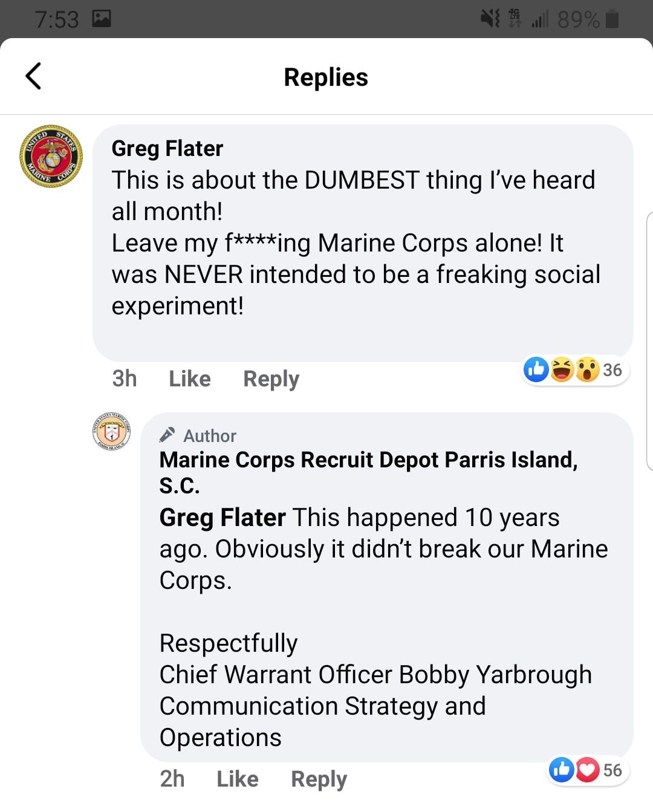View the 36 reactions count
The height and width of the screenshot is (812, 653).
(x=612, y=370)
